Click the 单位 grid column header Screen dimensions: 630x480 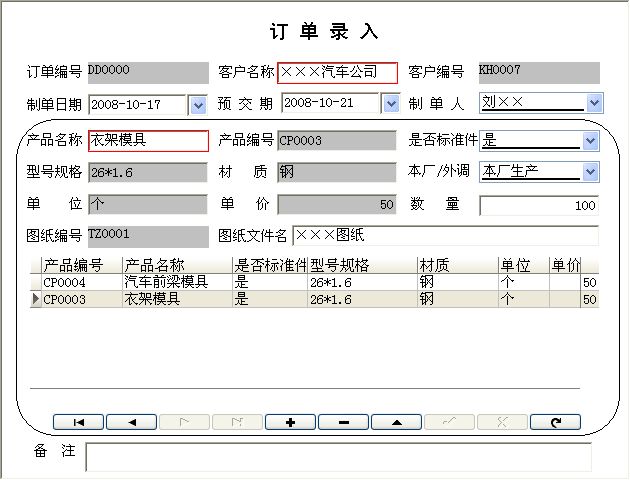pyautogui.click(x=524, y=266)
